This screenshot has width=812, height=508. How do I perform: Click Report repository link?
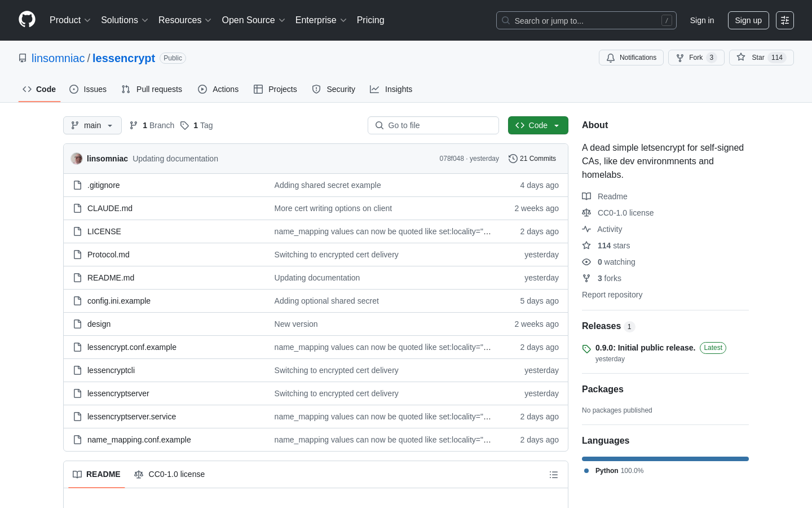(x=612, y=295)
